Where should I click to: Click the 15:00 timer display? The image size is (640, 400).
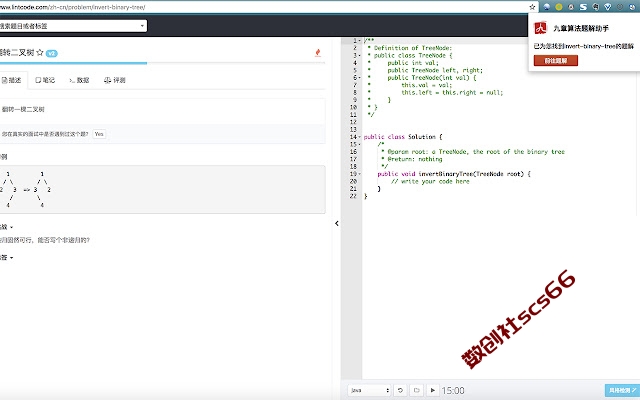click(453, 391)
